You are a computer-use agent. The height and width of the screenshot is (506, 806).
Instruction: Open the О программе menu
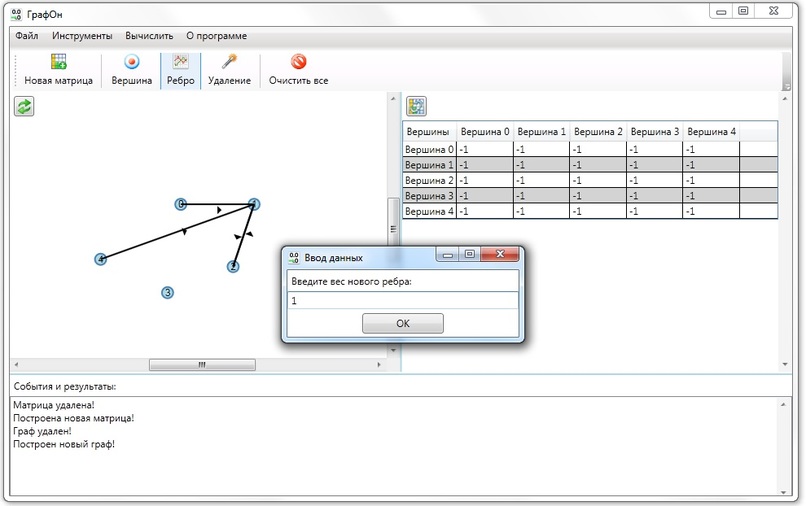[x=216, y=36]
